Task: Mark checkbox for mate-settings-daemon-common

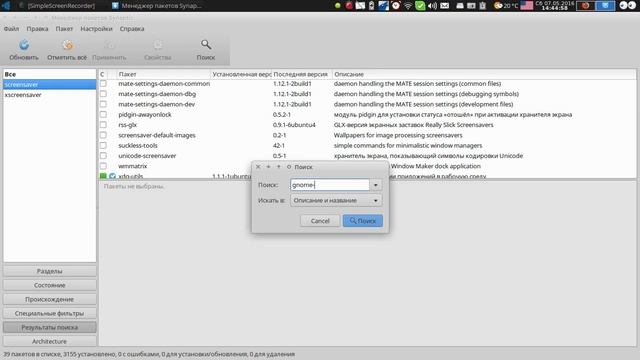Action: tap(103, 84)
